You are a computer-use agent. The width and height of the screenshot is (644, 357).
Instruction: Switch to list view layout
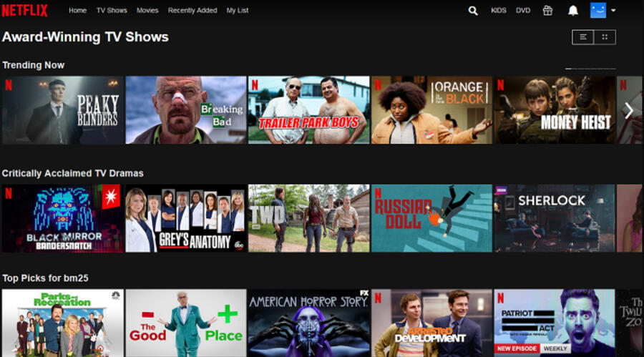(582, 37)
